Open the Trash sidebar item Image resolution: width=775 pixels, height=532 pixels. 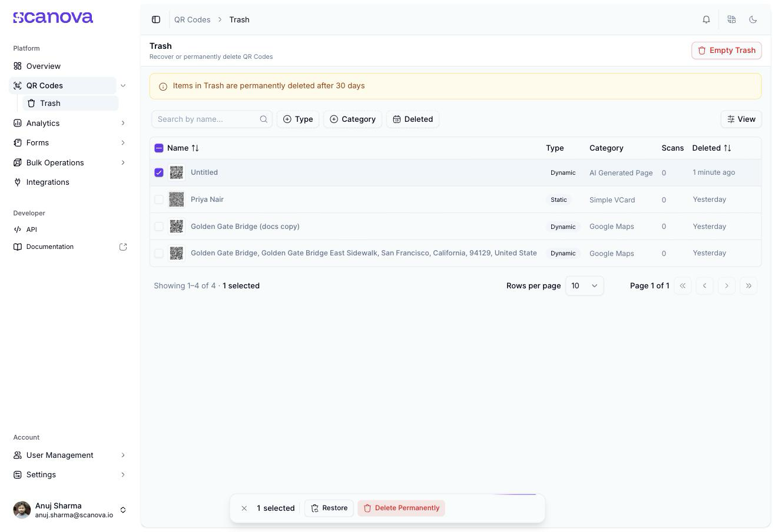pyautogui.click(x=70, y=103)
